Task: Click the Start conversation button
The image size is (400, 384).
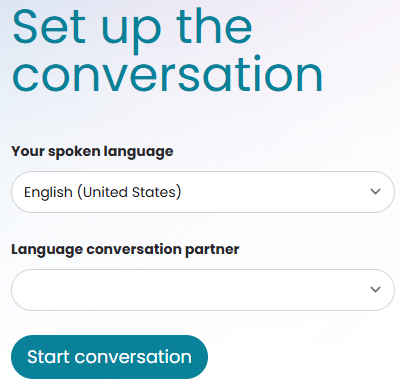Action: (x=109, y=357)
